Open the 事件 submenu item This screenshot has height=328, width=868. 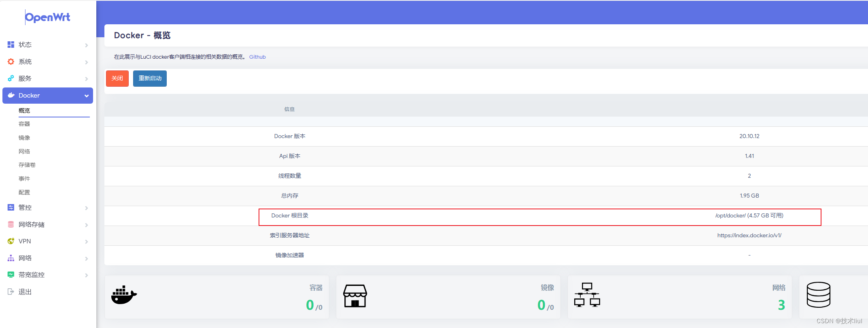coord(24,179)
